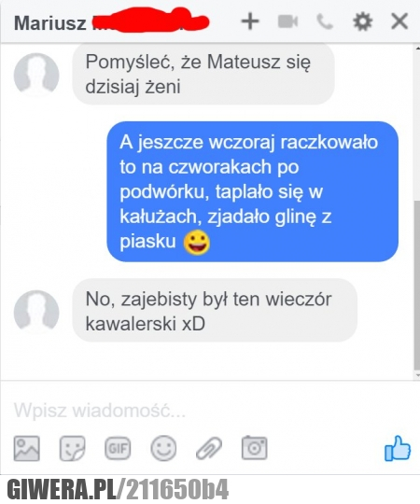
Task: Close the Mariusz chat window
Action: pyautogui.click(x=399, y=21)
